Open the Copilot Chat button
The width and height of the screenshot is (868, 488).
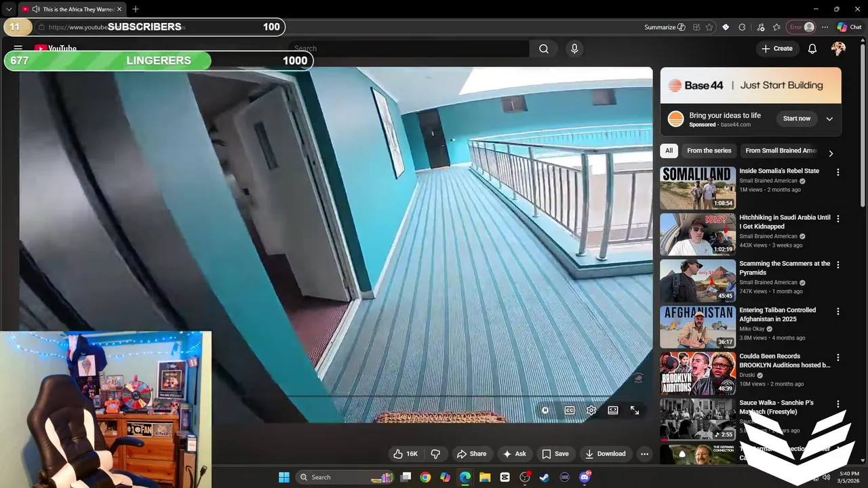849,27
